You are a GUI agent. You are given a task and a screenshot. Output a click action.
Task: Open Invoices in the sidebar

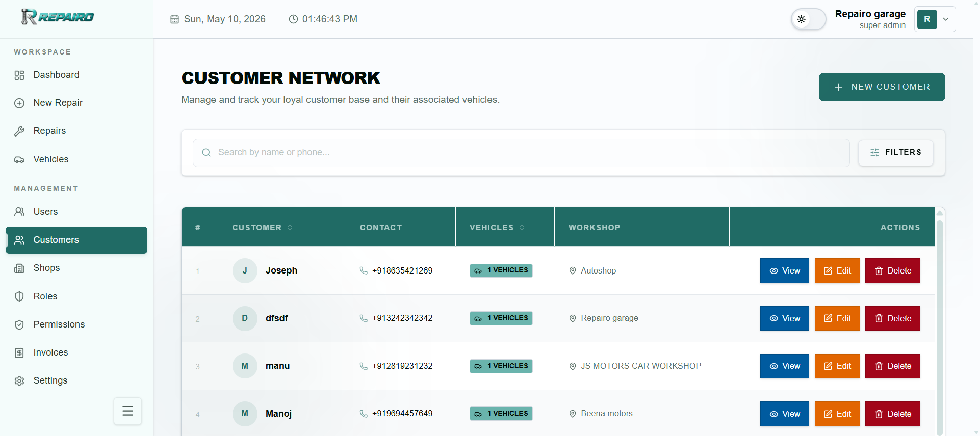coord(76,352)
